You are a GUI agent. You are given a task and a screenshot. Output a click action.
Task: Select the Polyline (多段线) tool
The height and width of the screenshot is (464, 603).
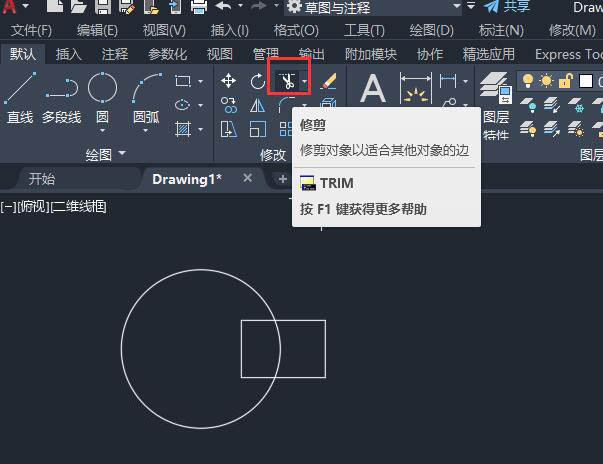(x=62, y=98)
